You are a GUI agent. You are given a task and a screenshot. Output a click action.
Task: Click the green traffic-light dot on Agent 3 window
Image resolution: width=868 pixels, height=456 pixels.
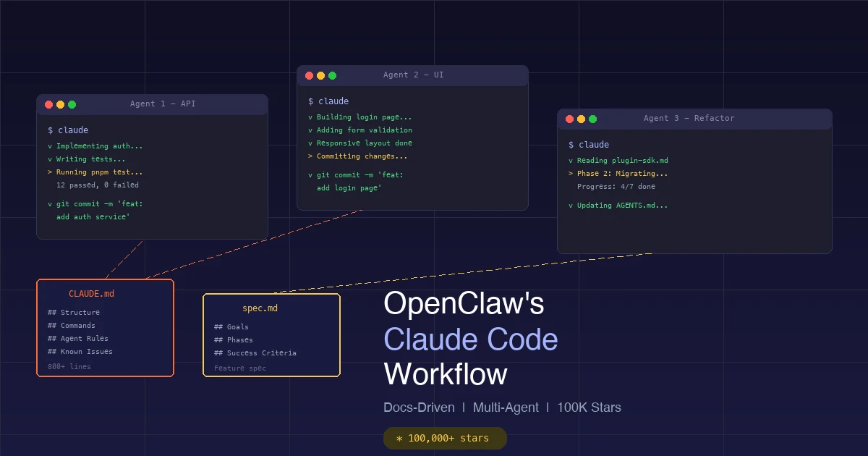[x=593, y=119]
